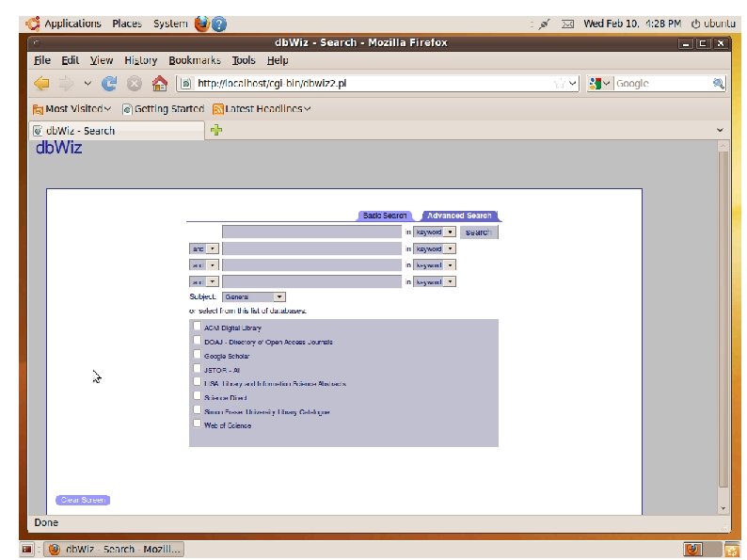747x560 pixels.
Task: Open the Tools menu
Action: pyautogui.click(x=244, y=60)
